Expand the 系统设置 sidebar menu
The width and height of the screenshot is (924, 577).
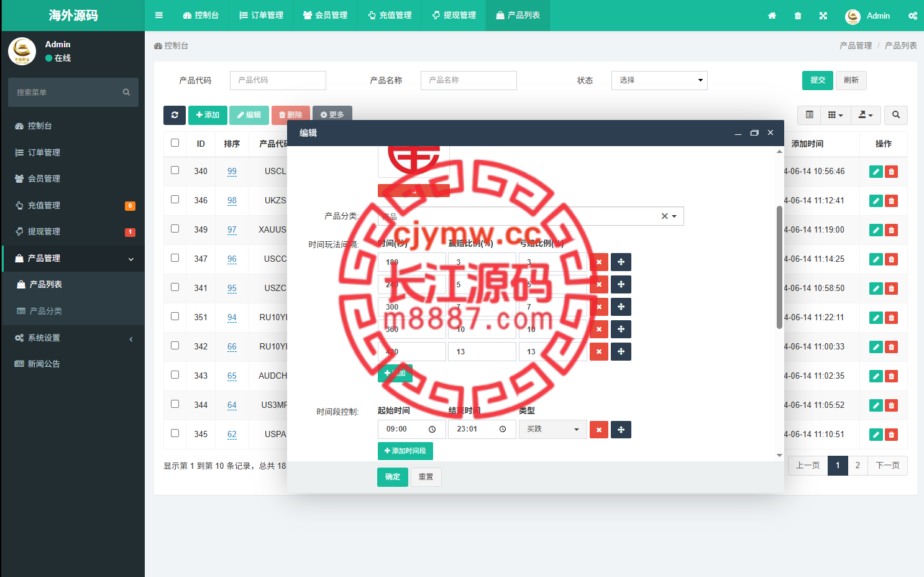(x=73, y=338)
